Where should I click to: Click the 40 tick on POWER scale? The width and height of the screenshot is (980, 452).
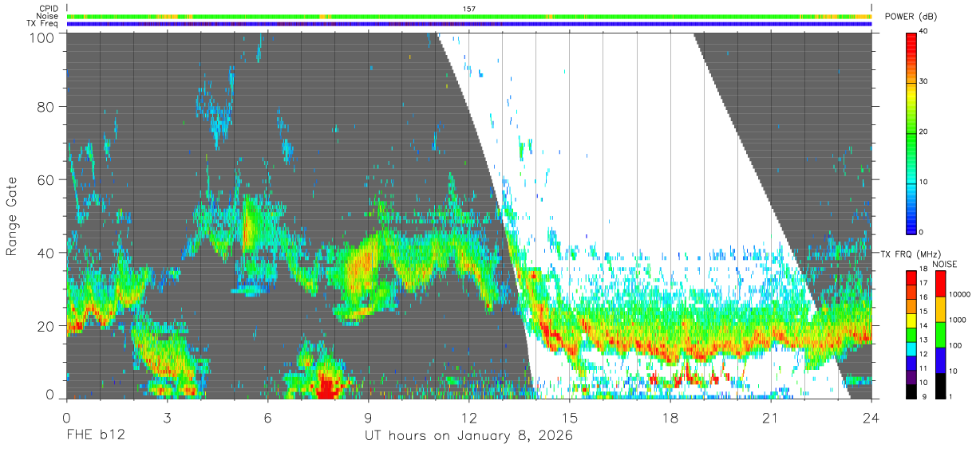click(924, 32)
